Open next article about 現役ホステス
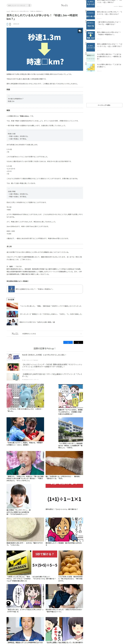This screenshot has width=129, height=644. click(37, 322)
